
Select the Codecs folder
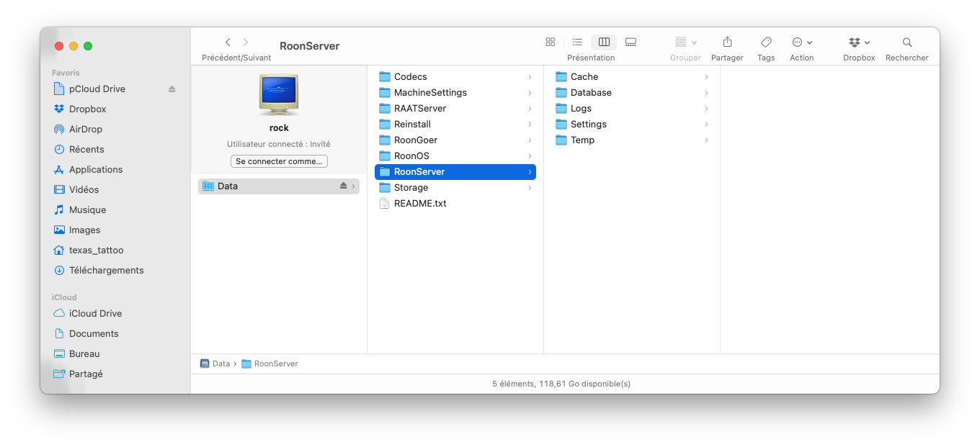tap(455, 77)
